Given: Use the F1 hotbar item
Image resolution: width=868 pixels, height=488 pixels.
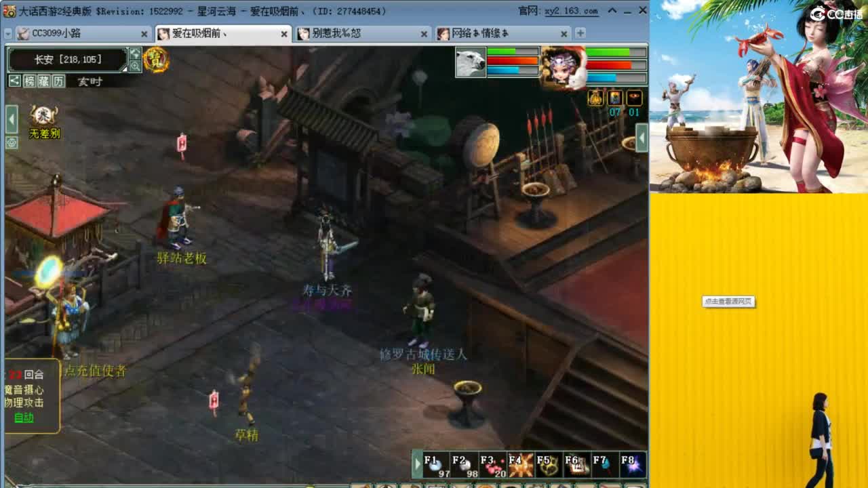Looking at the screenshot, I should [x=437, y=465].
